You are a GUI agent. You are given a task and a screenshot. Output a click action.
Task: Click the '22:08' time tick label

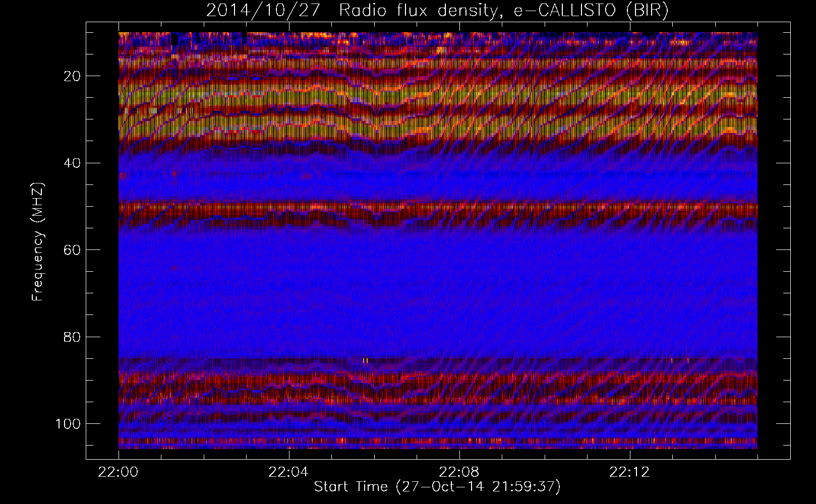click(x=459, y=472)
